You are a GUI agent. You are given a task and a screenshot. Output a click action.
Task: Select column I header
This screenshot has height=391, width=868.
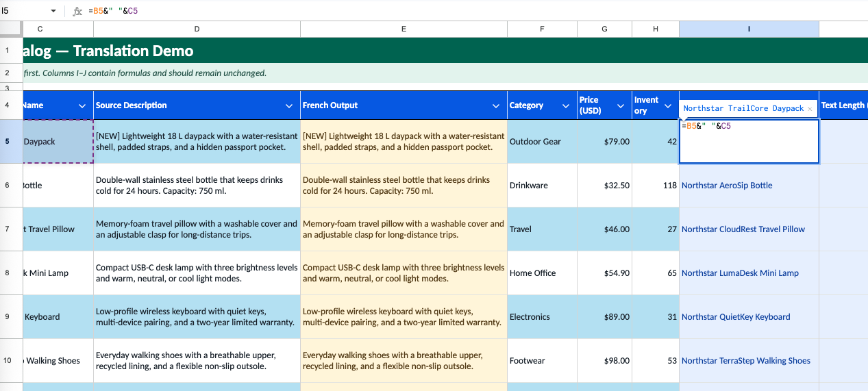click(749, 29)
